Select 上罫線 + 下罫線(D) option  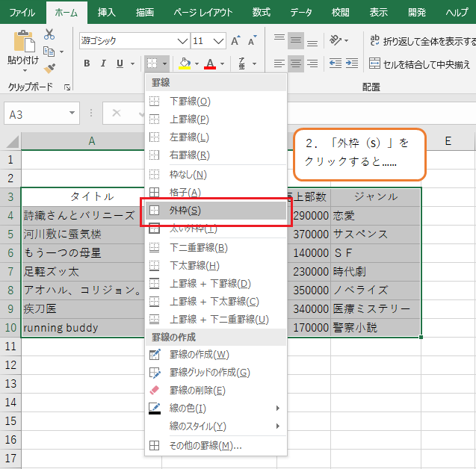tap(216, 284)
